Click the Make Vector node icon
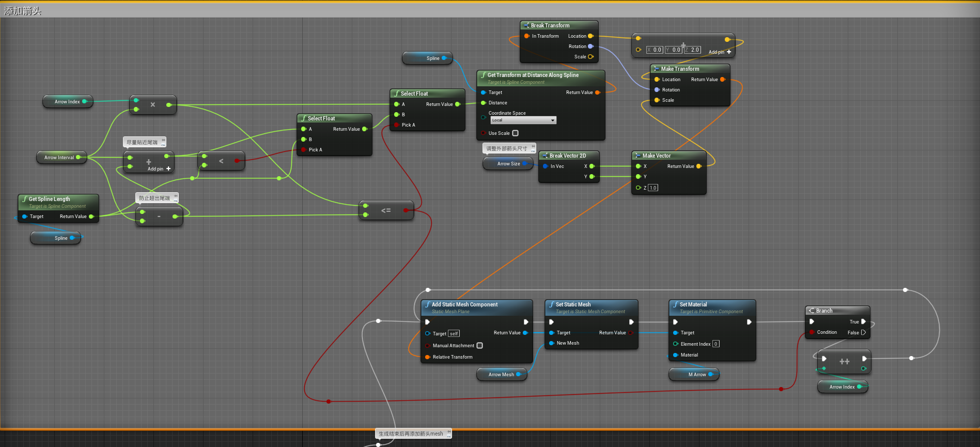 coord(638,156)
